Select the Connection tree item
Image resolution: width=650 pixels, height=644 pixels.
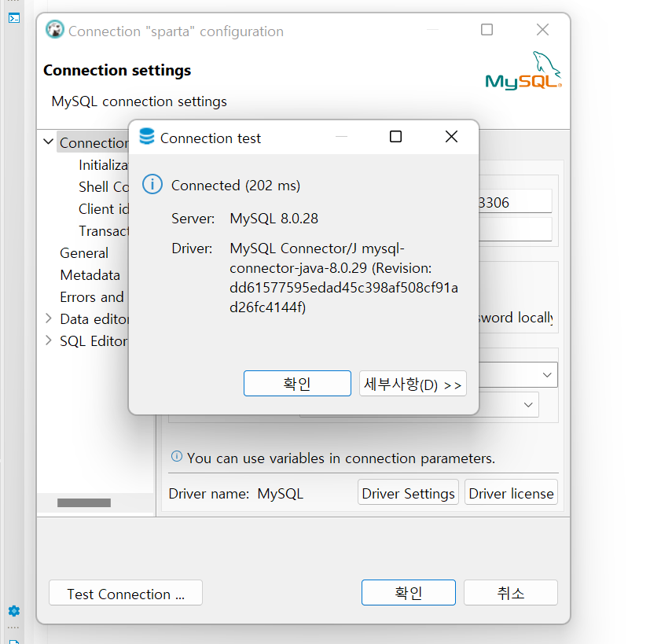(94, 142)
